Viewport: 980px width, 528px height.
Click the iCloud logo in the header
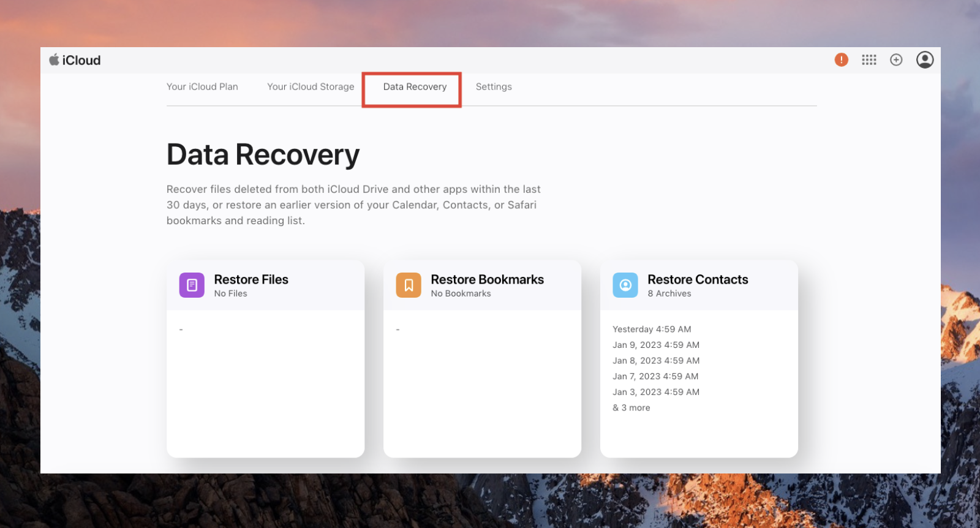[x=75, y=60]
